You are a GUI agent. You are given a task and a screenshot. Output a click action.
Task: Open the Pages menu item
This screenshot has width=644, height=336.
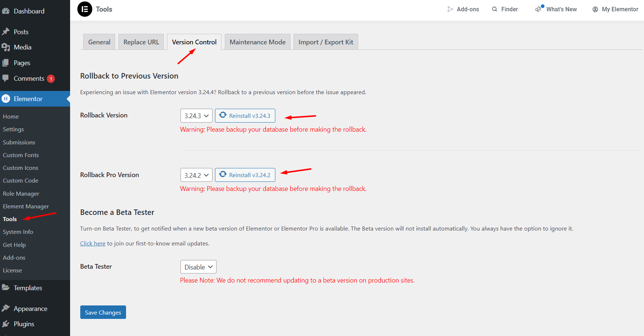pyautogui.click(x=35, y=63)
